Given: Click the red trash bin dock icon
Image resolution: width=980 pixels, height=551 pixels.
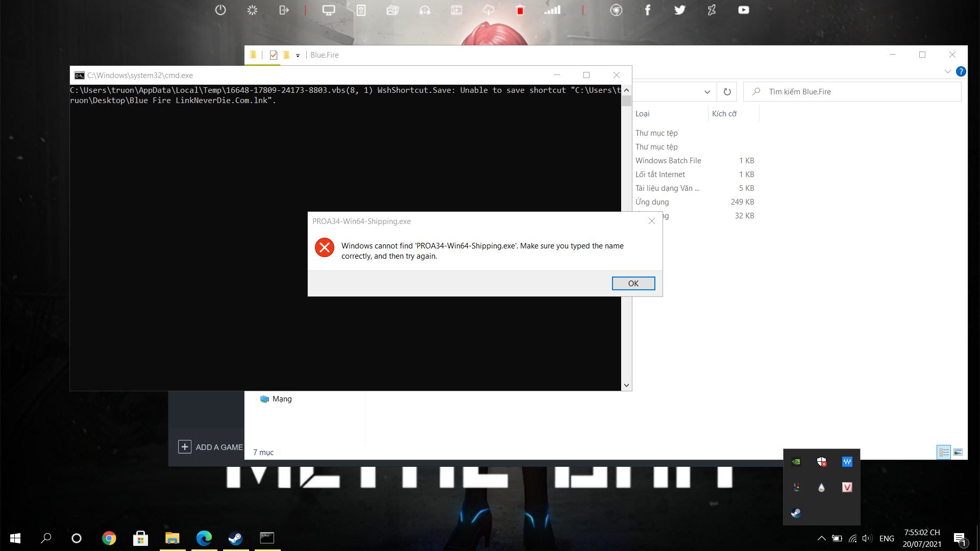Looking at the screenshot, I should click(x=520, y=10).
